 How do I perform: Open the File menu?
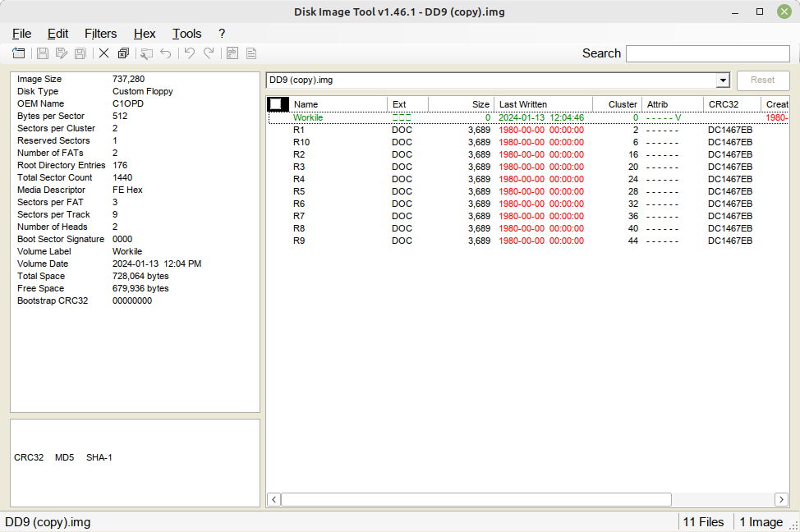tap(21, 34)
